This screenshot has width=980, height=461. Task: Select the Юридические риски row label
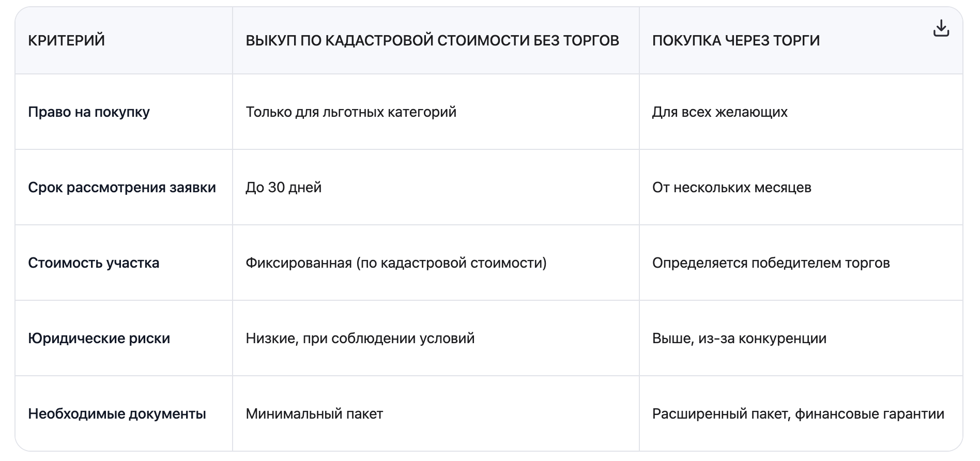[x=99, y=339]
